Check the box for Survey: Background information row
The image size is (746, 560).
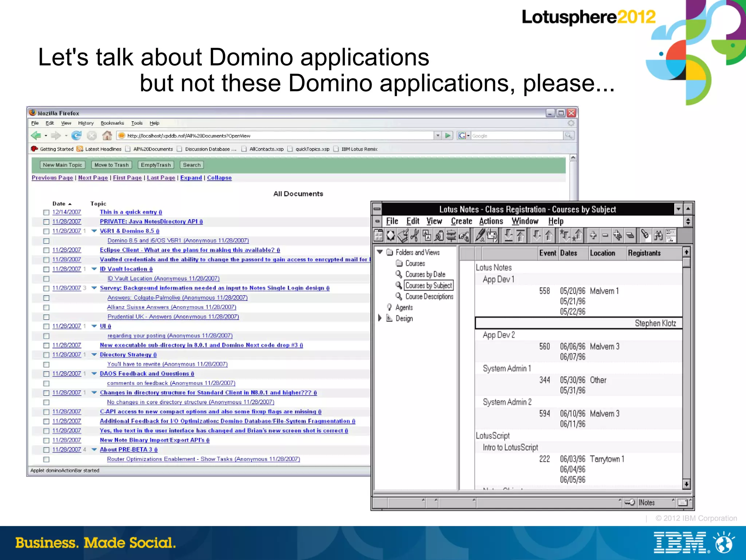point(46,289)
